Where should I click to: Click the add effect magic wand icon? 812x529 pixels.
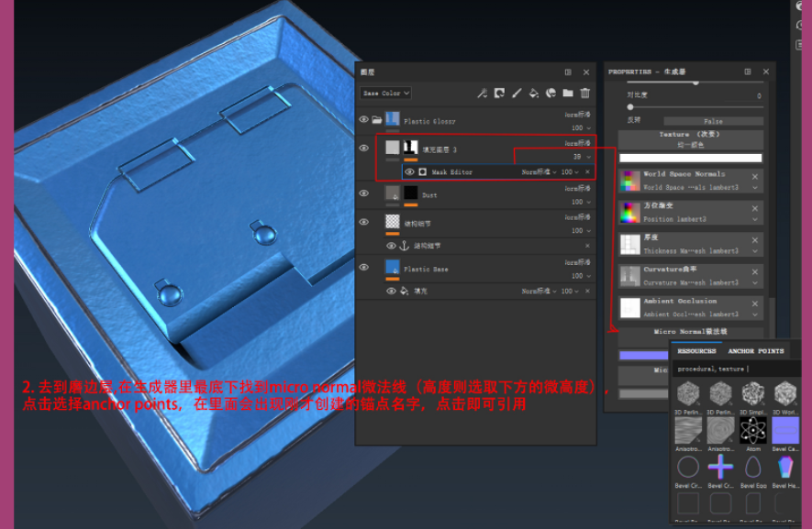482,94
